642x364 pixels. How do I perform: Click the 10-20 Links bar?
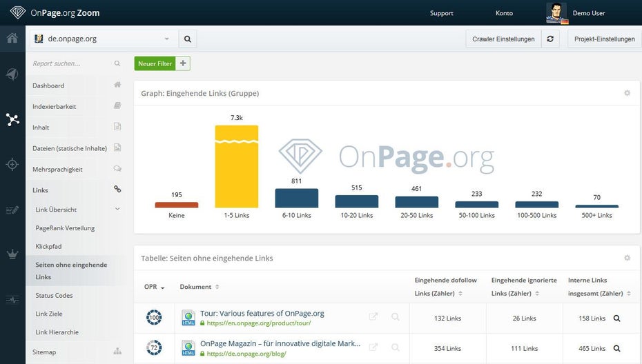point(357,201)
